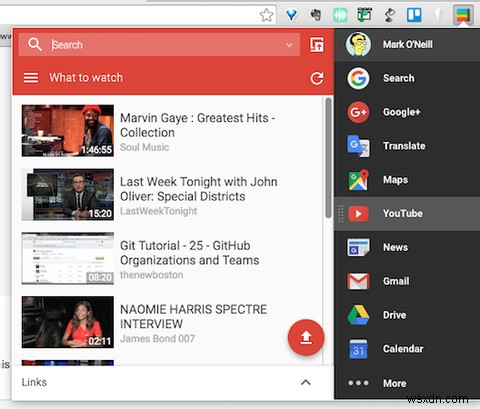Image resolution: width=480 pixels, height=409 pixels.
Task: Expand the Links panel chevron
Action: (x=306, y=382)
